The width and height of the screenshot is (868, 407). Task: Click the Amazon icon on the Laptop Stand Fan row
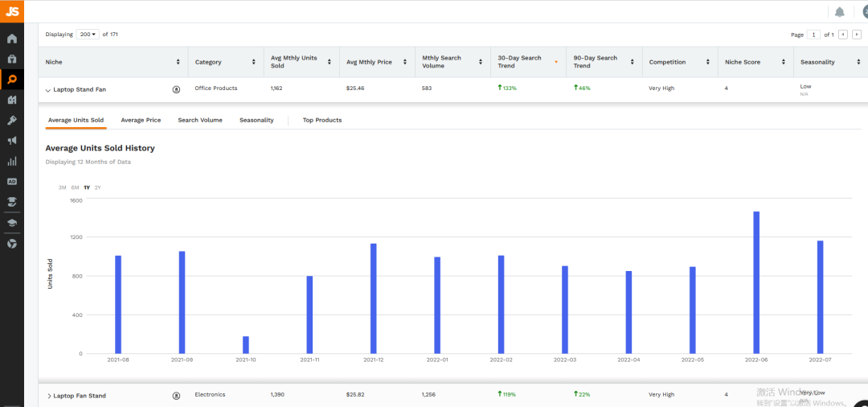click(x=177, y=89)
